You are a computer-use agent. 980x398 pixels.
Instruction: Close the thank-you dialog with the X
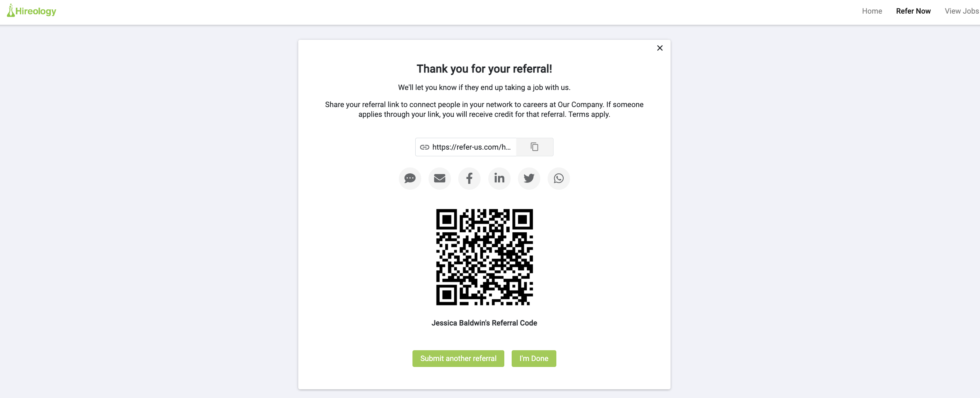pyautogui.click(x=660, y=48)
